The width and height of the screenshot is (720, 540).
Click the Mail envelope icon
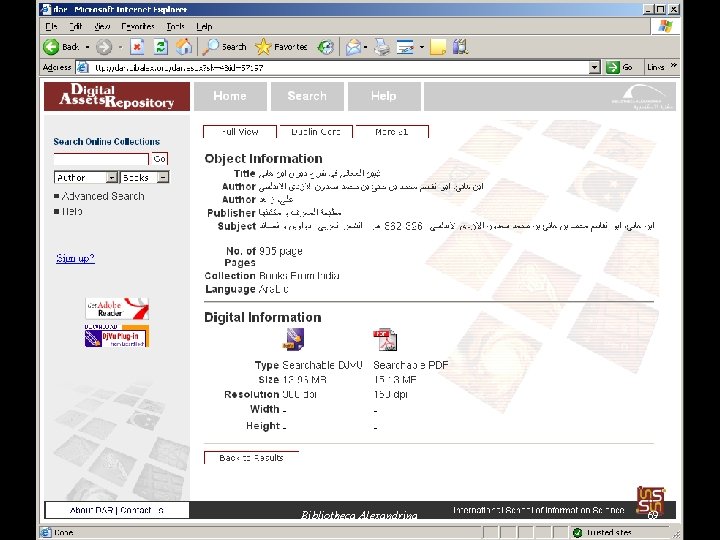click(x=353, y=46)
